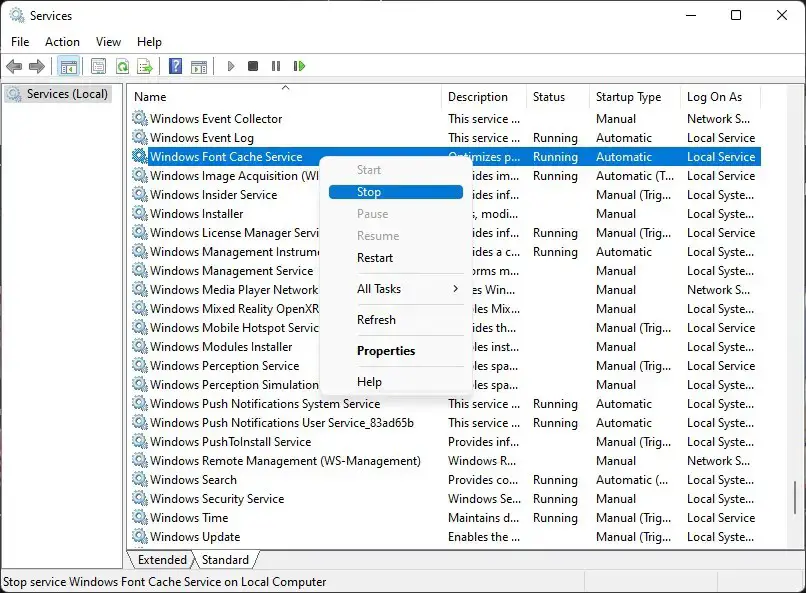806x593 pixels.
Task: Click the Back navigation arrow
Action: (14, 66)
